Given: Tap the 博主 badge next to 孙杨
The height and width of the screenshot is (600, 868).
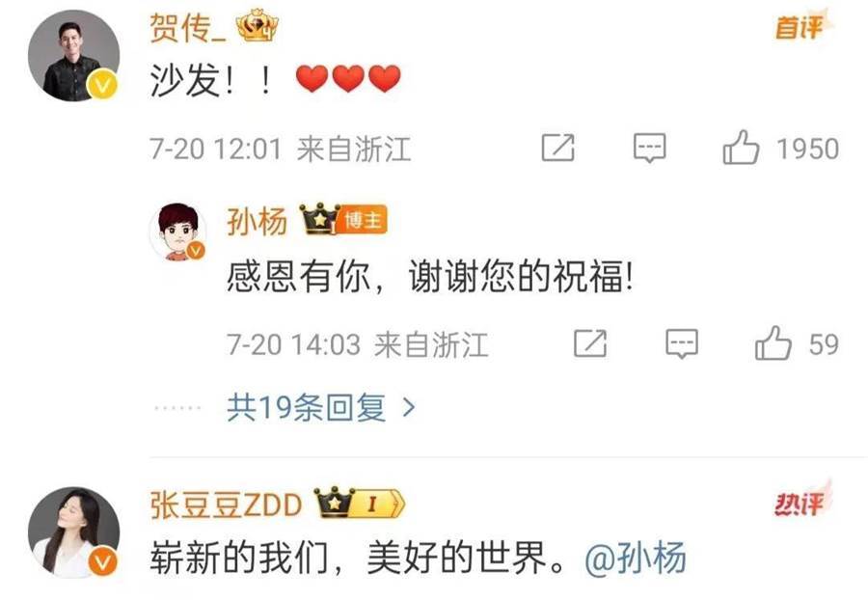Looking at the screenshot, I should [362, 221].
